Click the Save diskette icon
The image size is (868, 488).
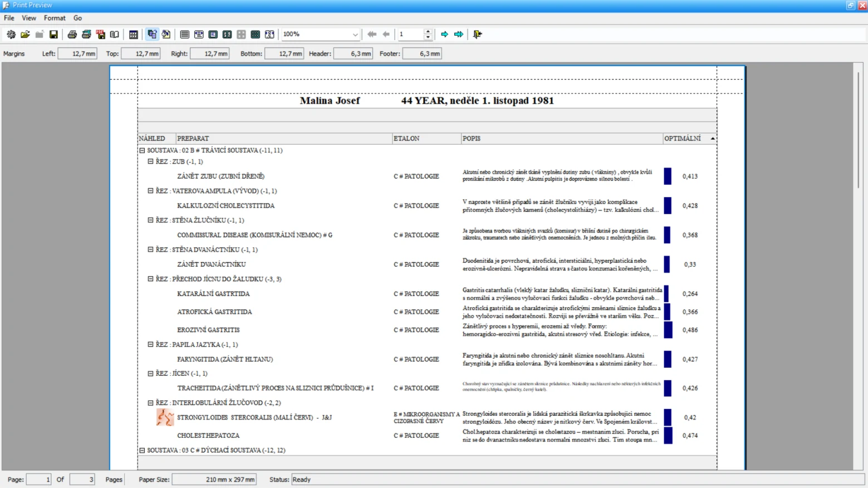click(x=53, y=34)
